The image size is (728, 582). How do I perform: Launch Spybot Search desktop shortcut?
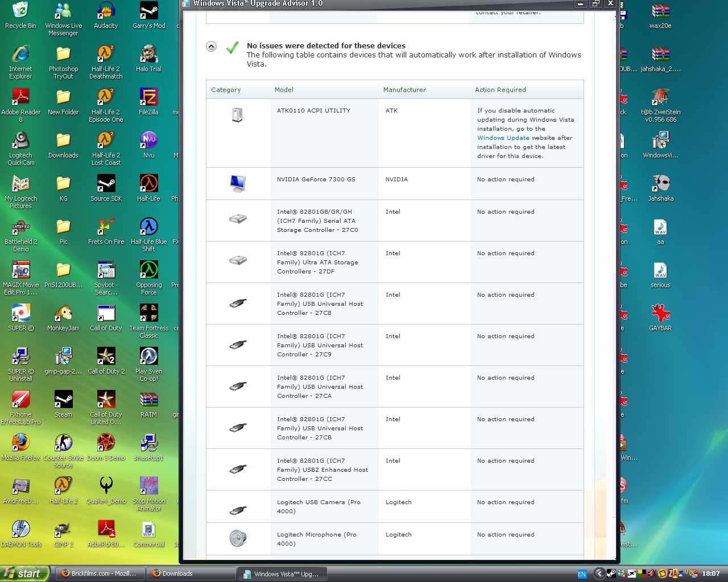tap(106, 278)
